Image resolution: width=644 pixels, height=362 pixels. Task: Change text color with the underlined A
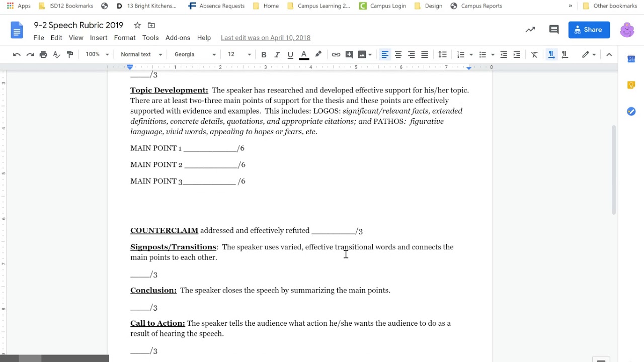tap(304, 54)
